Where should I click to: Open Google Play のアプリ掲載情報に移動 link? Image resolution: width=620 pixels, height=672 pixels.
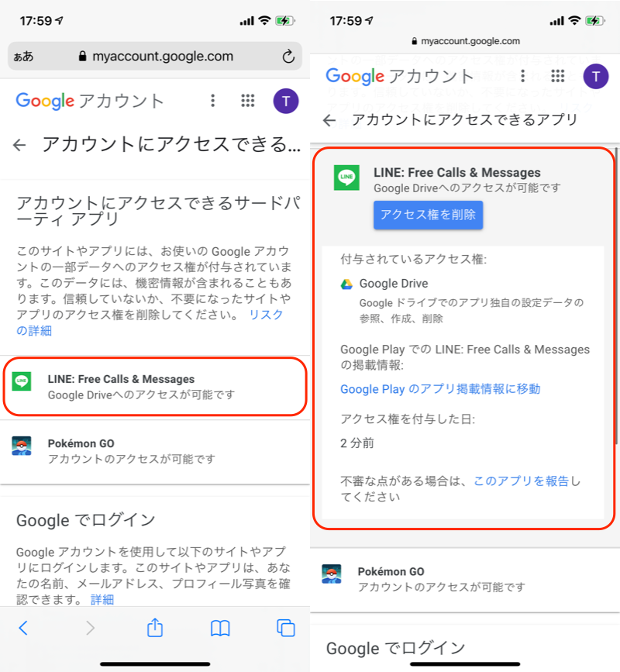tap(440, 389)
